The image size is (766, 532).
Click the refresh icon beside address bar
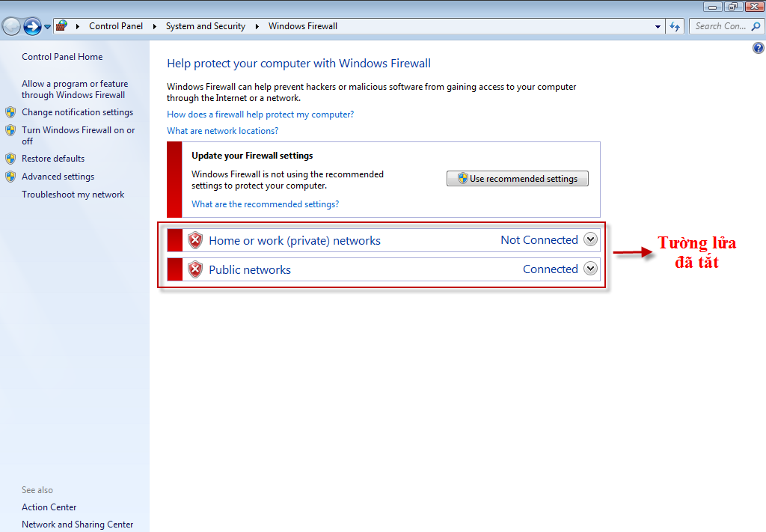click(x=675, y=26)
